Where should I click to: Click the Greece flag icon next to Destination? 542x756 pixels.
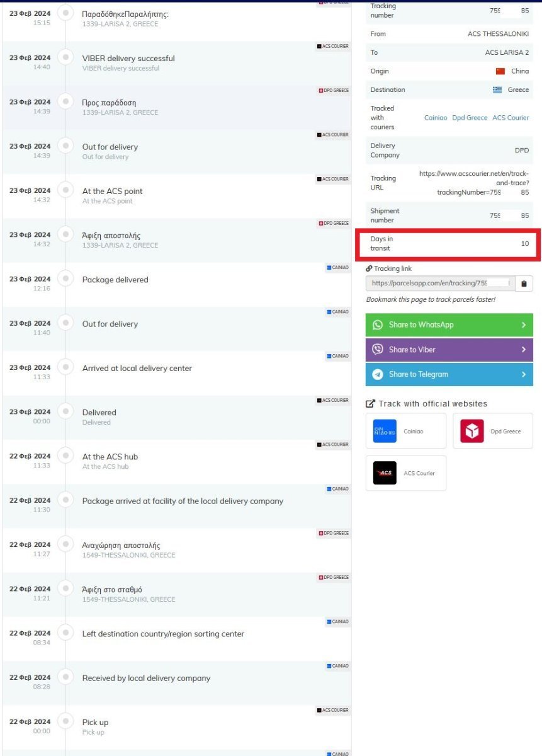497,90
